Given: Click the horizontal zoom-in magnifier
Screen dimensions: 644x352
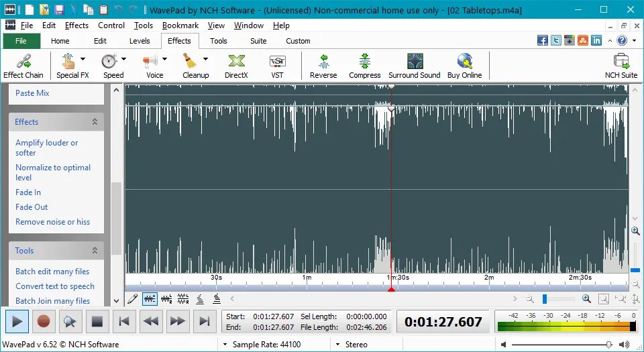Looking at the screenshot, I should tap(586, 299).
